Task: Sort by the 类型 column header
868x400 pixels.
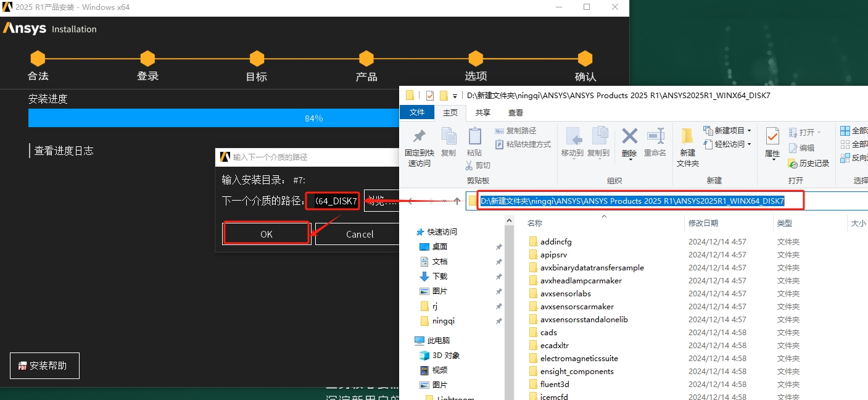Action: click(784, 223)
